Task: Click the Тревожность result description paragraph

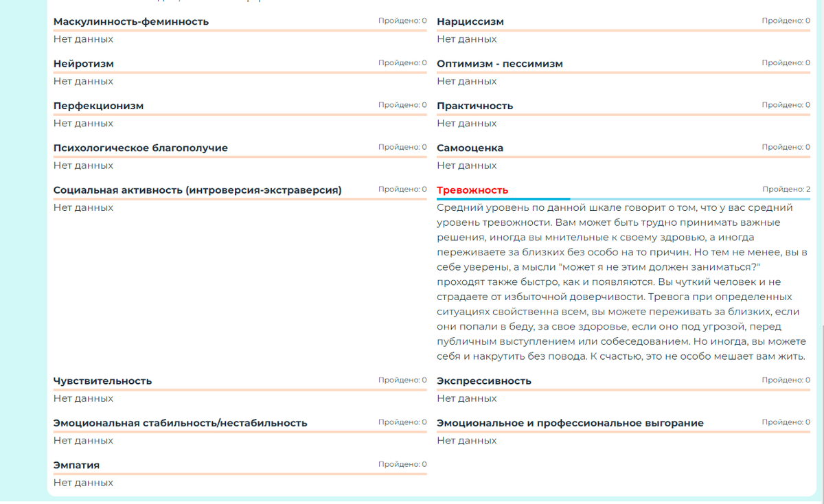Action: (x=622, y=282)
